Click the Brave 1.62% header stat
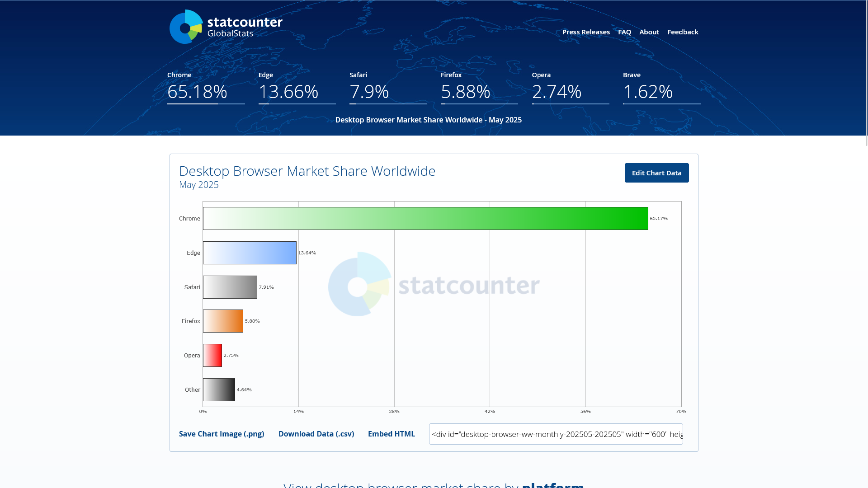Image resolution: width=868 pixels, height=488 pixels. click(x=662, y=88)
